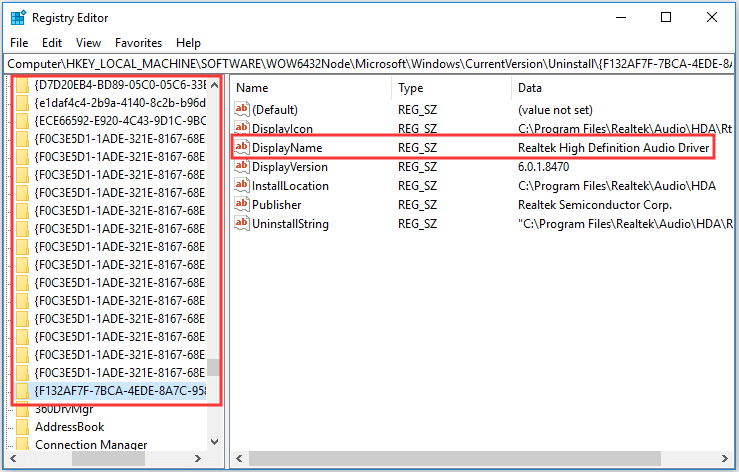The width and height of the screenshot is (739, 472).
Task: Click the Connection Manager folder icon
Action: point(22,444)
